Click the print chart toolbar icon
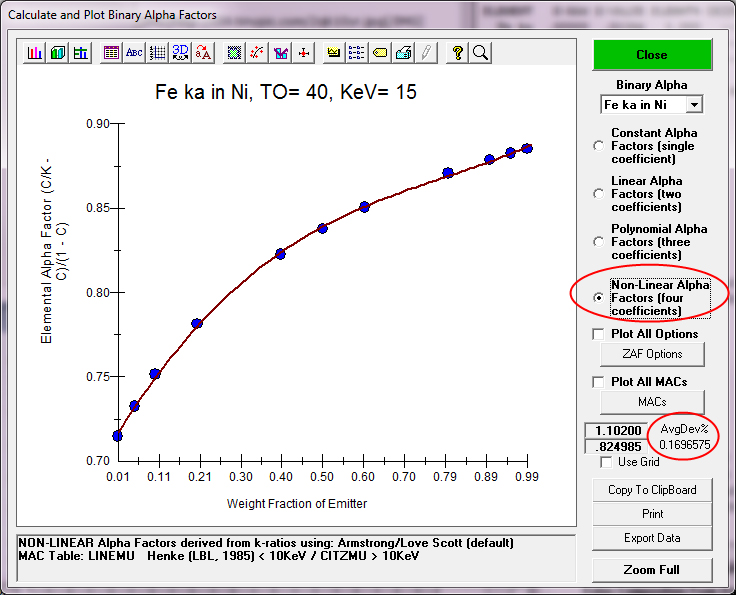 [403, 53]
